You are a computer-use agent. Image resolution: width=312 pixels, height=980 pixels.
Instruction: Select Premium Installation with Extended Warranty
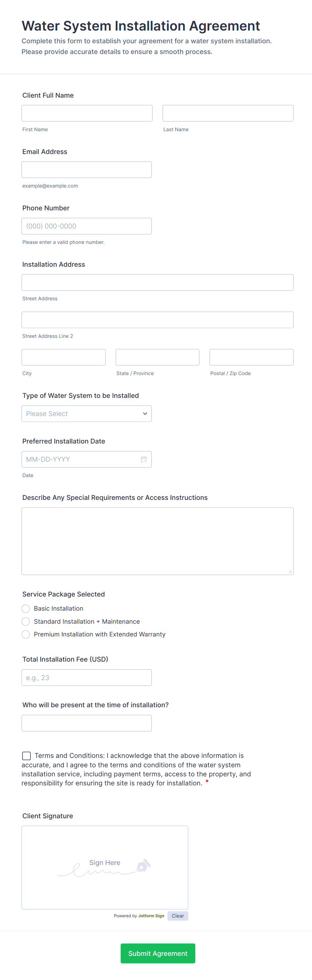(x=26, y=634)
